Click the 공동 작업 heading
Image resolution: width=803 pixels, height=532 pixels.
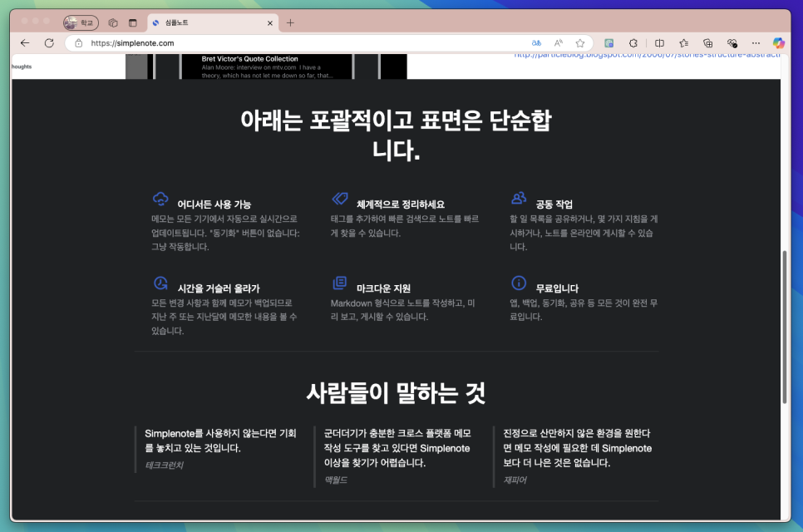(x=554, y=204)
